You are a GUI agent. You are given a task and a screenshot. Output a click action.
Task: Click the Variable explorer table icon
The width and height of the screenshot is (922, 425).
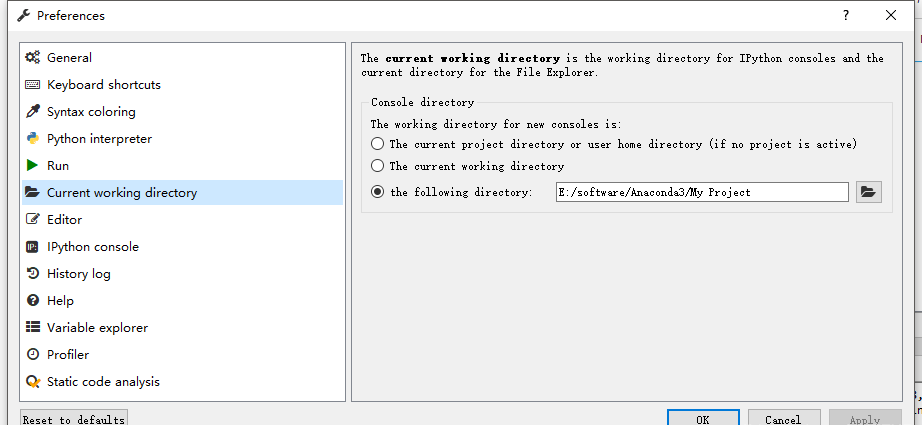(32, 328)
